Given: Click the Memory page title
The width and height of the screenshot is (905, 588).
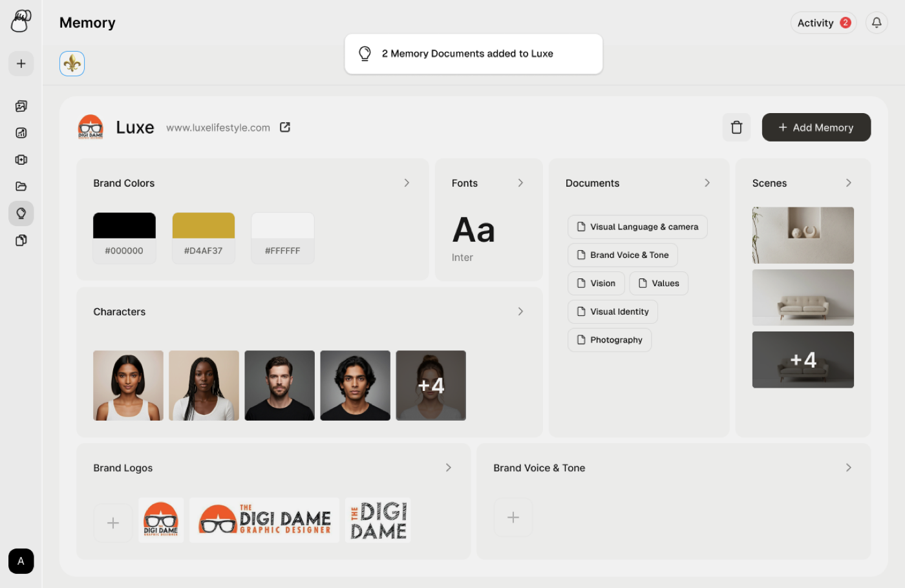Looking at the screenshot, I should click(87, 23).
